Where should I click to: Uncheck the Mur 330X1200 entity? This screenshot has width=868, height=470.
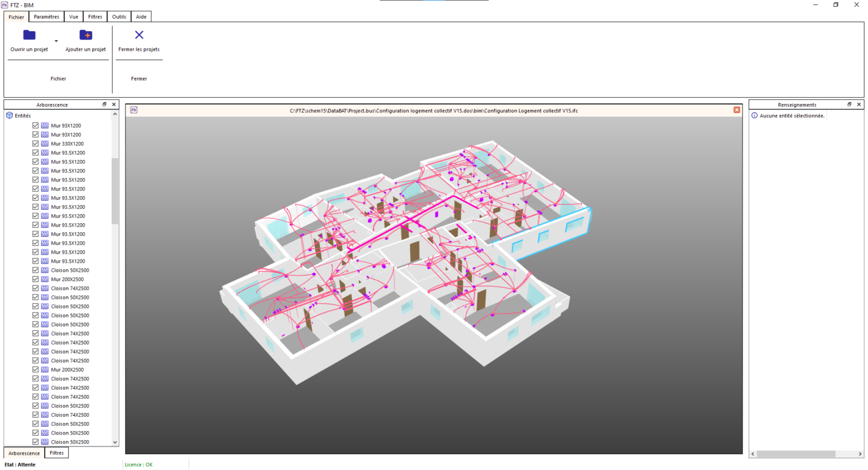pyautogui.click(x=35, y=143)
